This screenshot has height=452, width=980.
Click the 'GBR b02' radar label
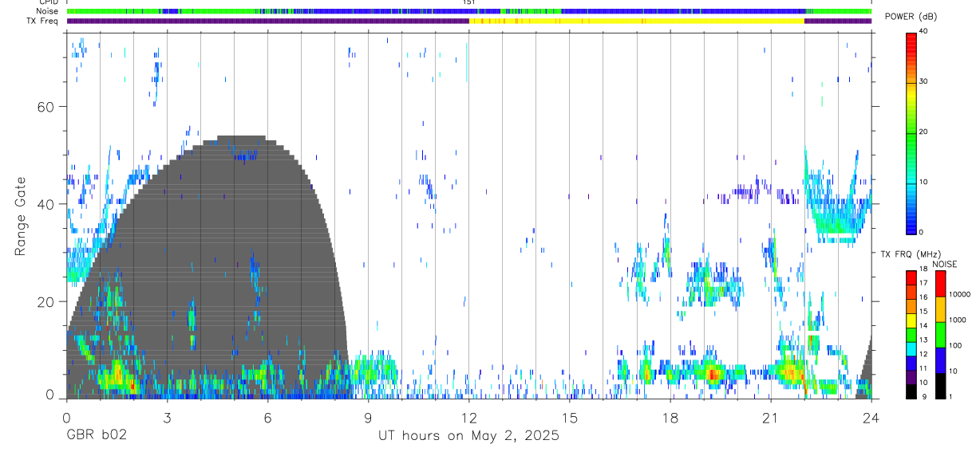[x=97, y=436]
